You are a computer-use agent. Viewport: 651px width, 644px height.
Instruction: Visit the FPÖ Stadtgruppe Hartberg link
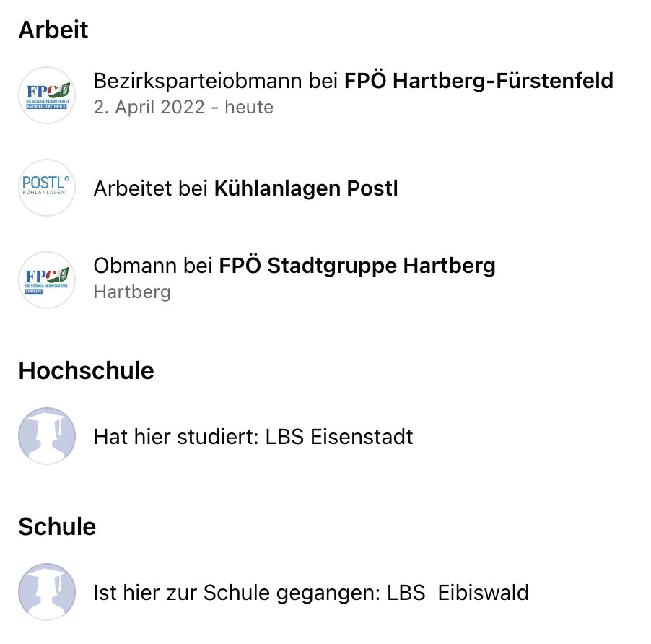tap(357, 266)
